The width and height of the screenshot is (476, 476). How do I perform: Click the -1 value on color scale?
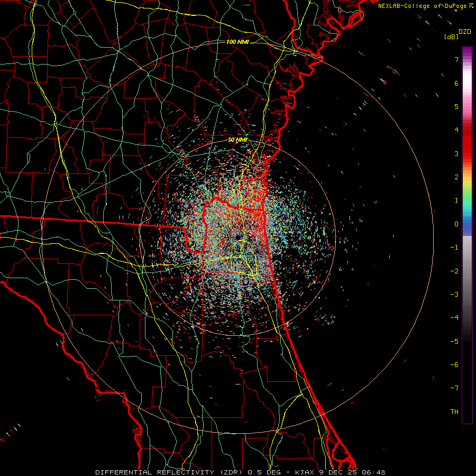pyautogui.click(x=454, y=248)
